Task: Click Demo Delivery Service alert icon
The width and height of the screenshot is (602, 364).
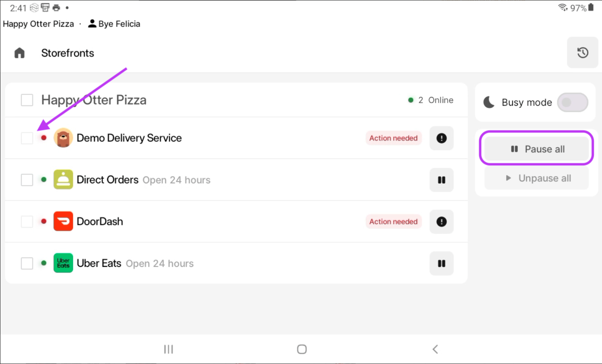Action: [441, 138]
